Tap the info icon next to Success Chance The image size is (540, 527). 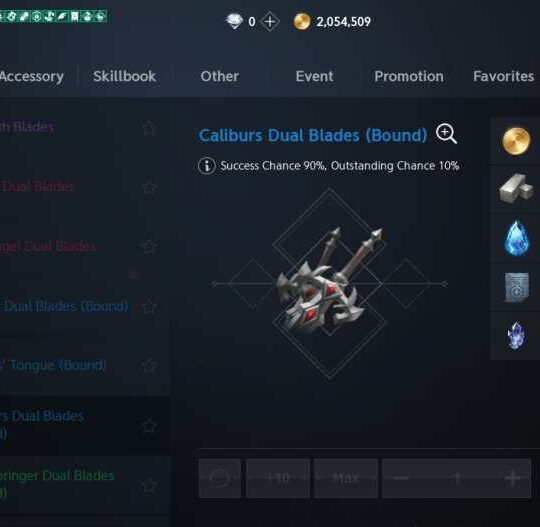pyautogui.click(x=207, y=166)
